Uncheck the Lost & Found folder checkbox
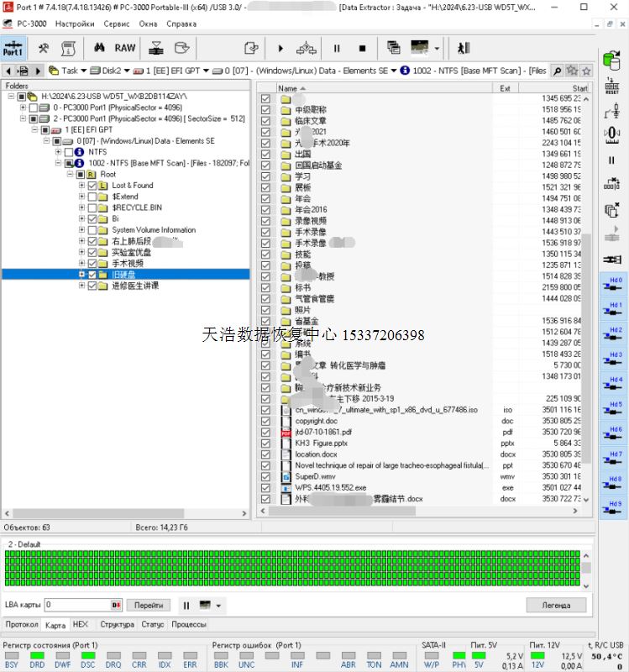 [x=92, y=185]
